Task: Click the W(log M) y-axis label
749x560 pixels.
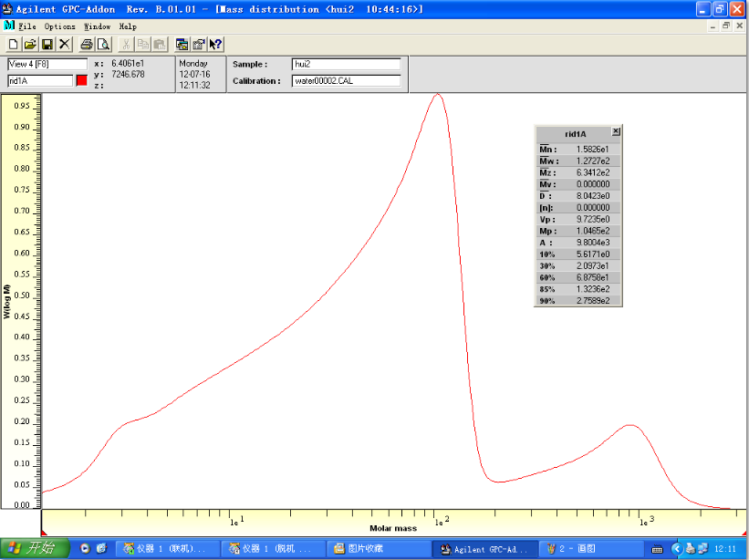Action: pos(6,301)
